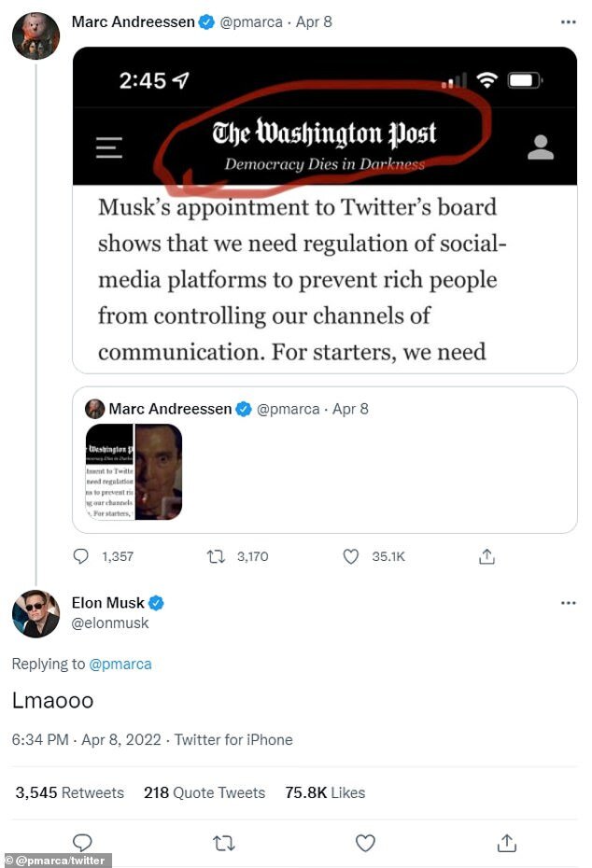Screen dimensions: 592x868
Task: Share Elon Musk's Lmaooo tweet
Action: 506,843
